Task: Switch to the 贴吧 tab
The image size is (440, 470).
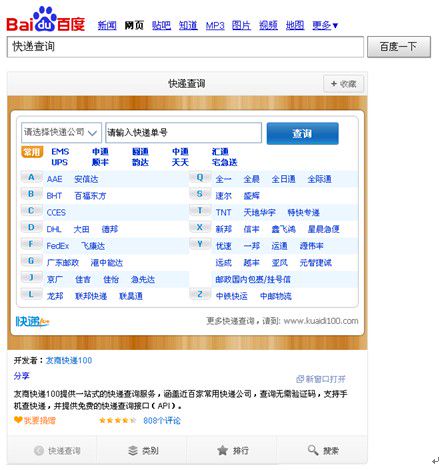Action: pos(161,25)
